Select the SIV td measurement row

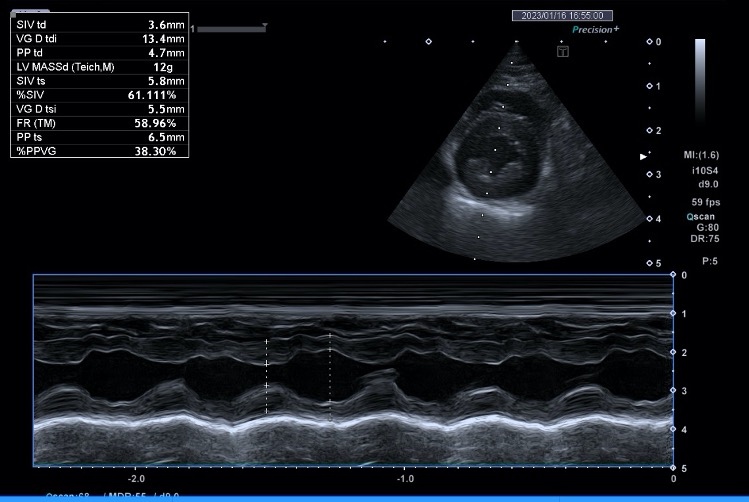[x=100, y=25]
